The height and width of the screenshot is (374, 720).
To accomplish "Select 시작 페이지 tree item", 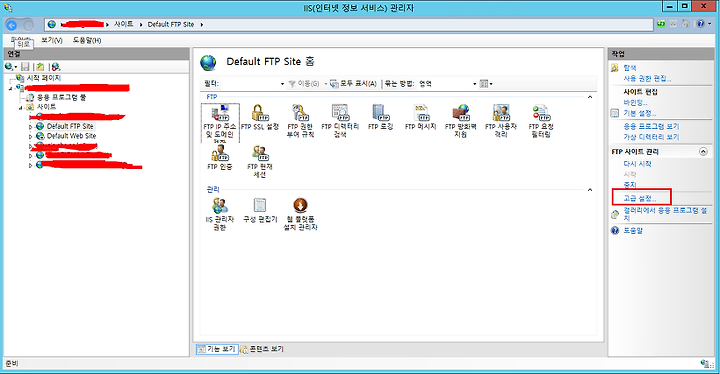I will click(x=43, y=78).
